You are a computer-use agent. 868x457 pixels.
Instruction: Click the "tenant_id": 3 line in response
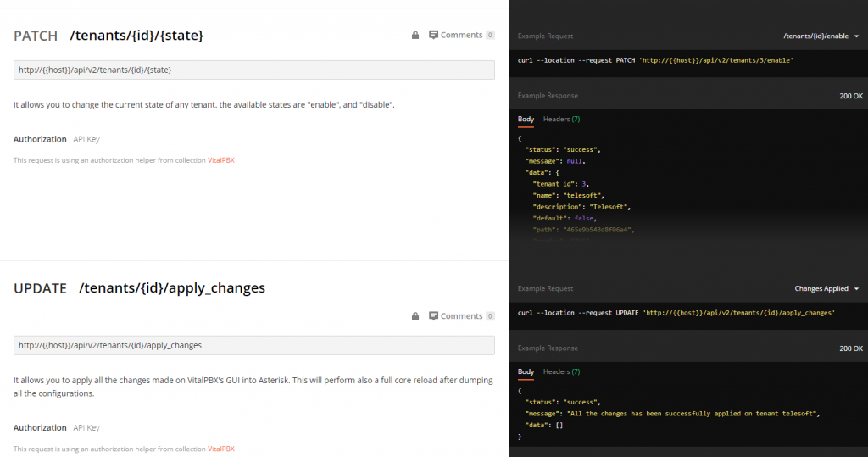point(561,184)
